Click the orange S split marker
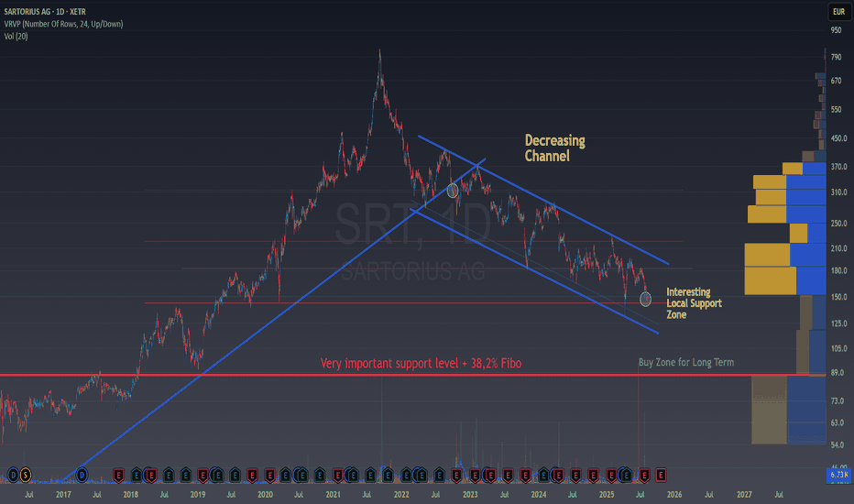This screenshot has width=854, height=504. pyautogui.click(x=25, y=475)
